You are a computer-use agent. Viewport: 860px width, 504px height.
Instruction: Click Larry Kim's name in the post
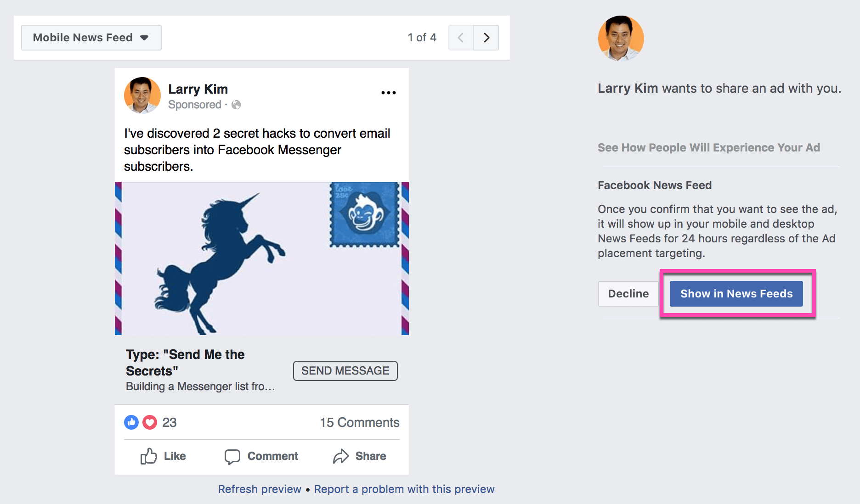click(x=198, y=89)
